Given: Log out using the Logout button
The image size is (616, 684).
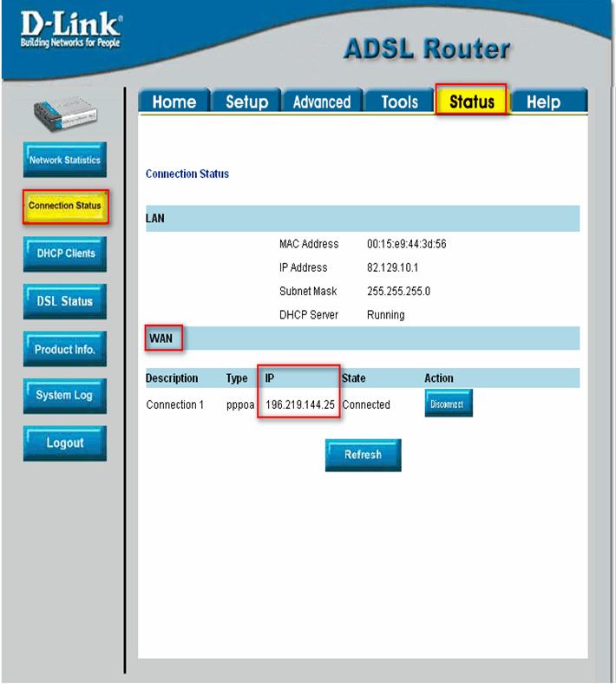Looking at the screenshot, I should click(x=65, y=444).
